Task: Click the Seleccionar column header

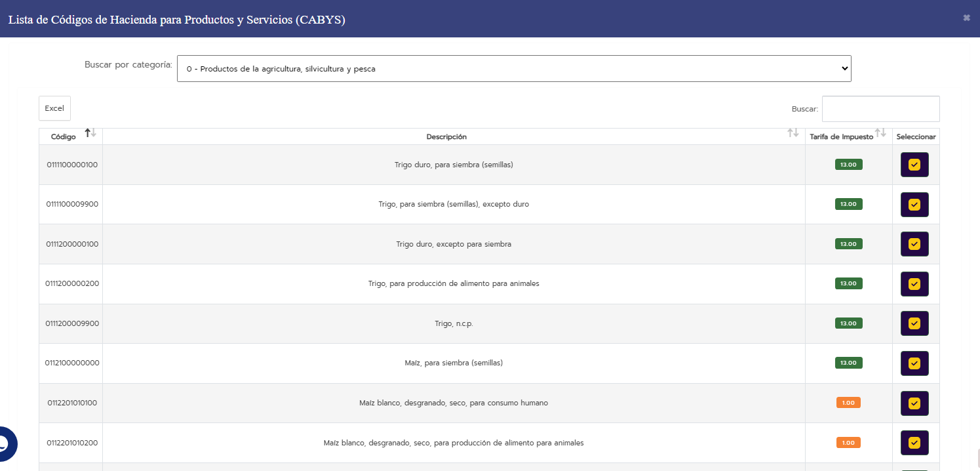Action: 916,136
